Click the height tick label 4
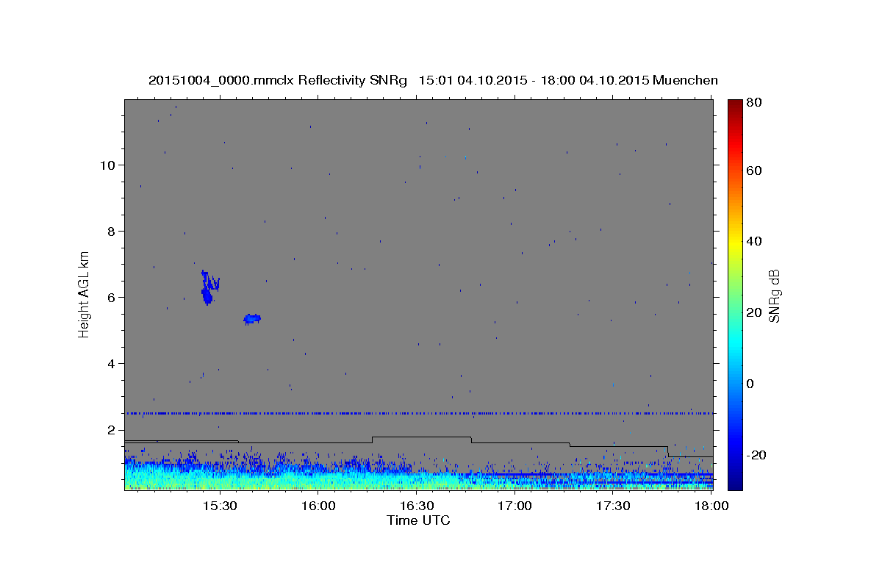The width and height of the screenshot is (882, 588). (112, 363)
